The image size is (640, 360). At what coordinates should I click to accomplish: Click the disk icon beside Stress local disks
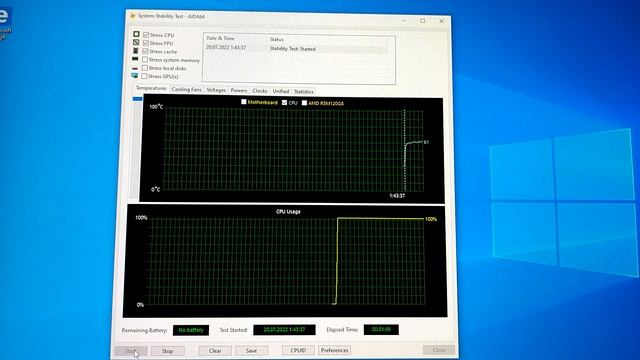[135, 68]
